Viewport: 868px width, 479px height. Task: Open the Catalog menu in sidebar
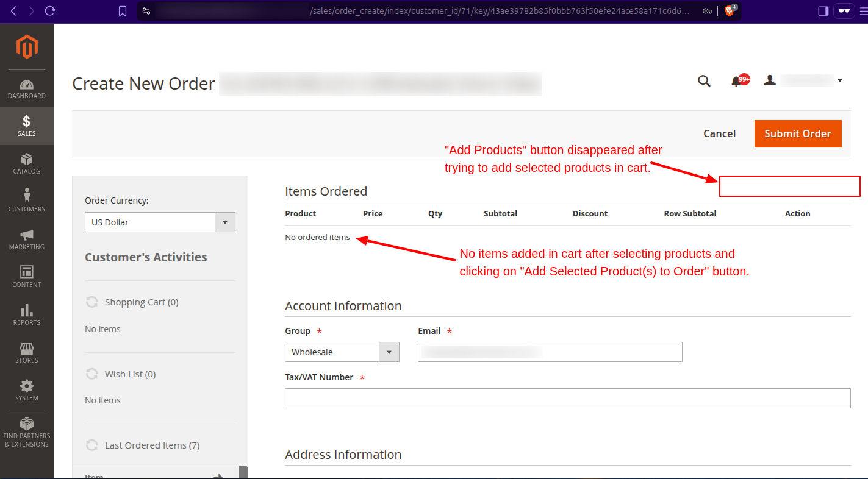click(27, 164)
